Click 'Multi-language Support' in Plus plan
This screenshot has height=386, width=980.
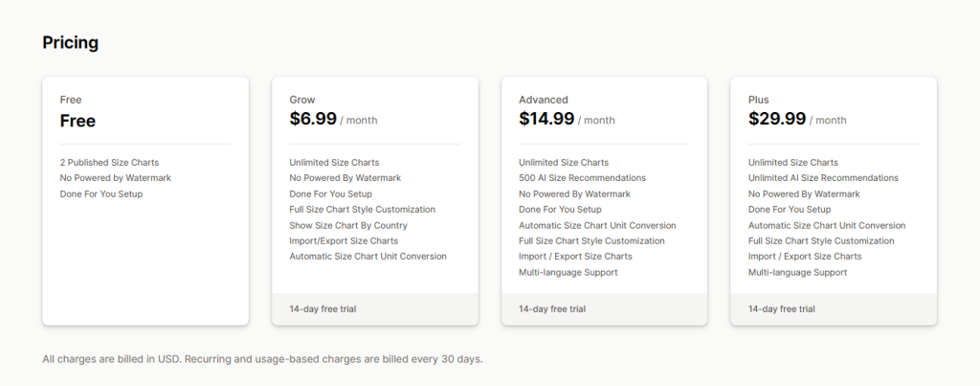[x=797, y=272]
